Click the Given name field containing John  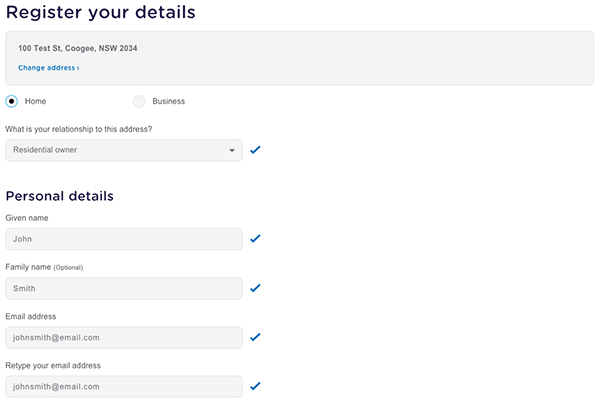tap(123, 239)
